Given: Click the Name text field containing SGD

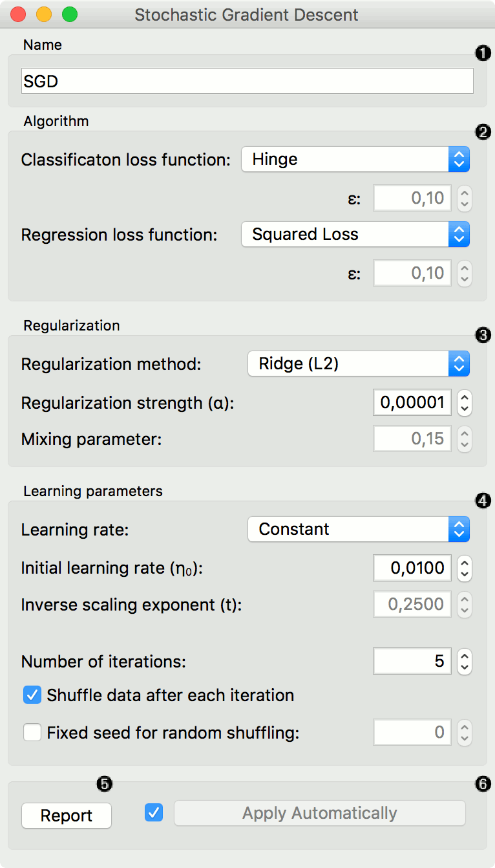Looking at the screenshot, I should pyautogui.click(x=247, y=81).
